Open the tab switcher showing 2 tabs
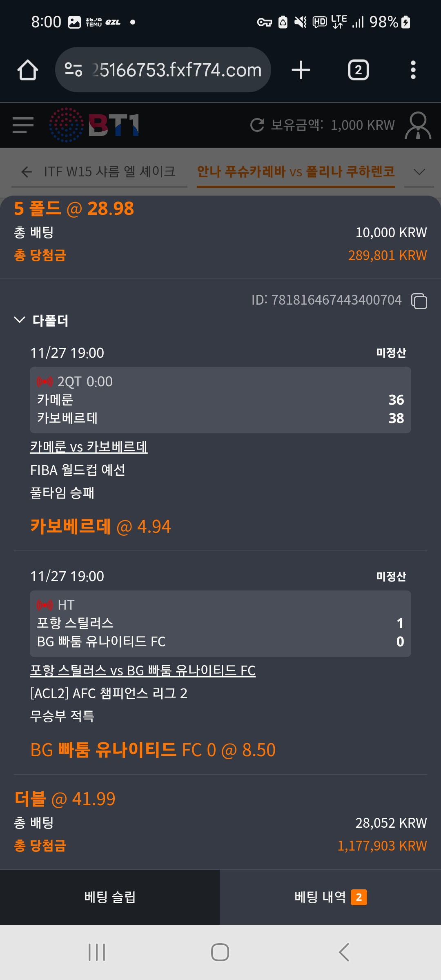This screenshot has height=980, width=441. tap(358, 70)
